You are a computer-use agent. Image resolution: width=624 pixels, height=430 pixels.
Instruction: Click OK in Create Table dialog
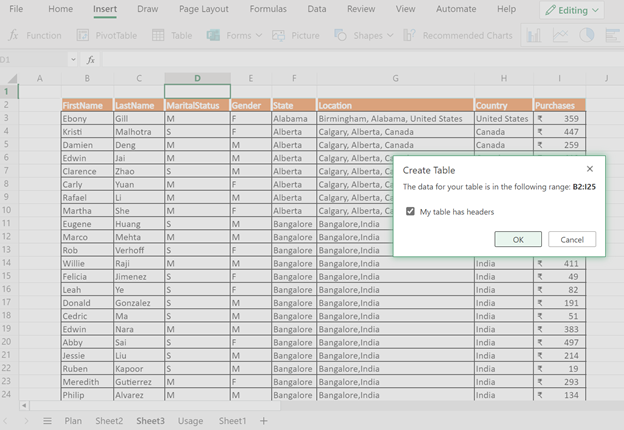[518, 239]
